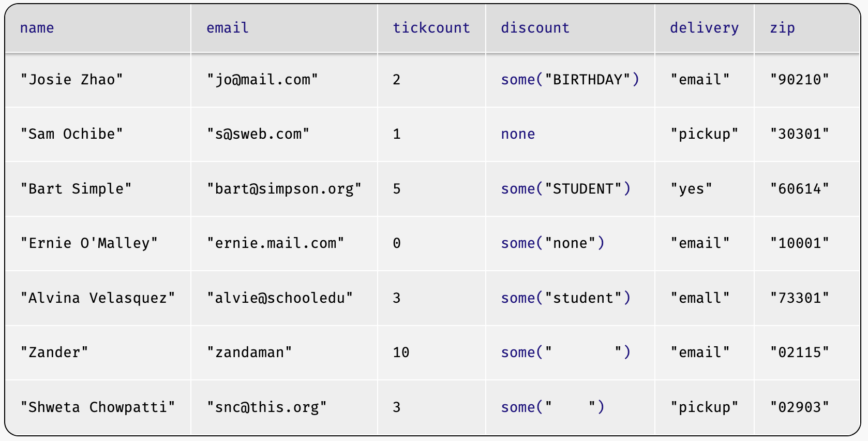Screen dimensions: 868x441
Task: Select the zip cell "90210"
Action: point(799,80)
